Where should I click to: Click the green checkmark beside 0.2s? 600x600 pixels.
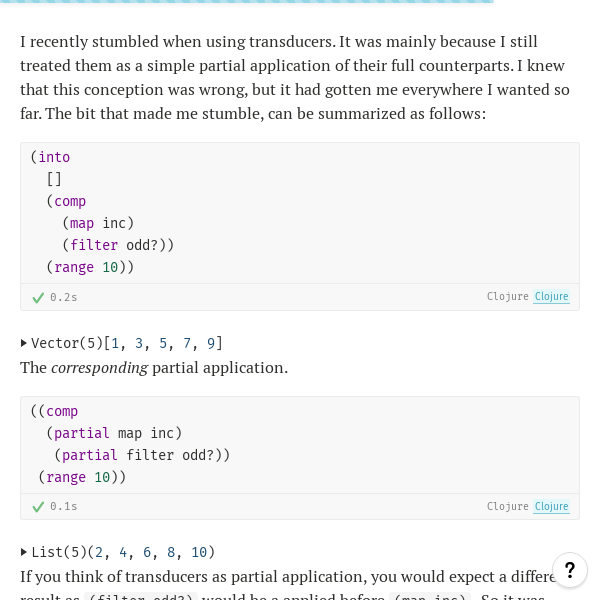tap(38, 297)
